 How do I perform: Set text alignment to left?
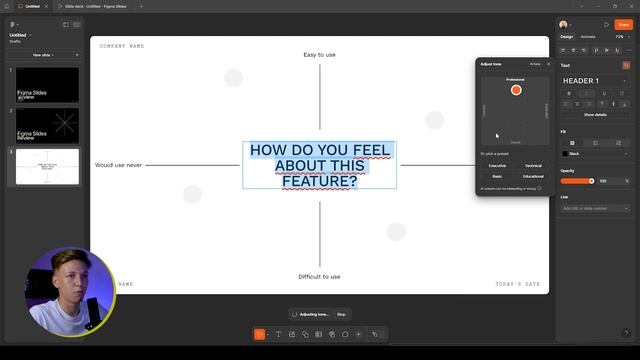566,104
